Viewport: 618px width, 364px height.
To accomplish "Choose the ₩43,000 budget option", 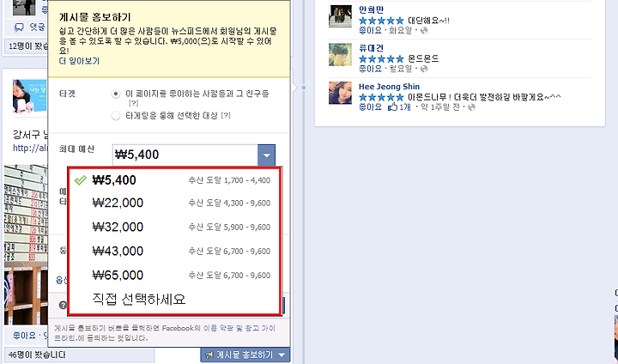I will click(173, 252).
